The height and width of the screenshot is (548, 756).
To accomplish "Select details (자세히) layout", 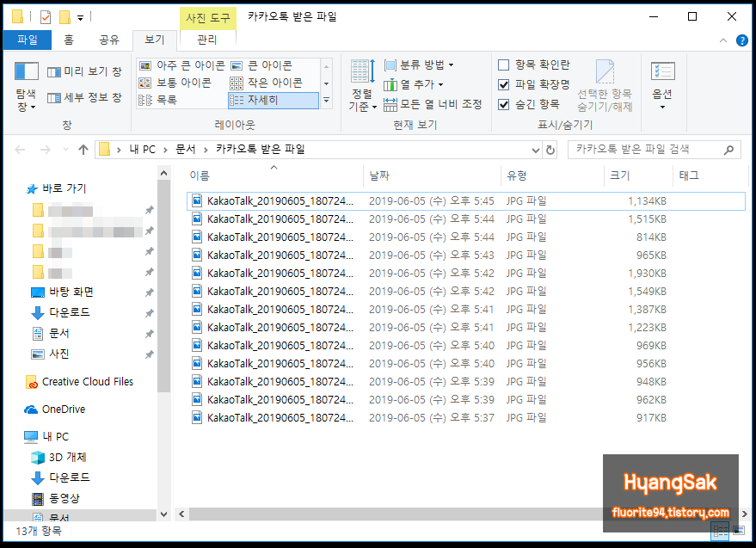I will click(273, 101).
